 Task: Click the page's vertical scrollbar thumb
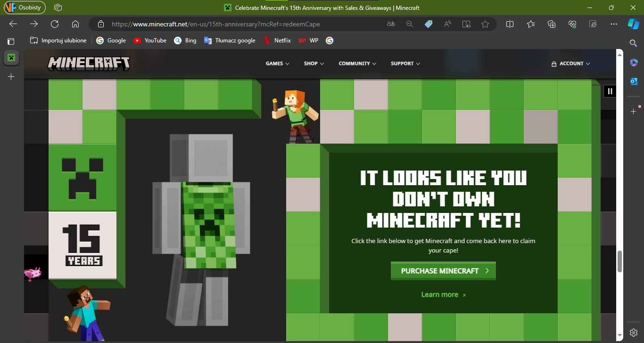point(620,261)
